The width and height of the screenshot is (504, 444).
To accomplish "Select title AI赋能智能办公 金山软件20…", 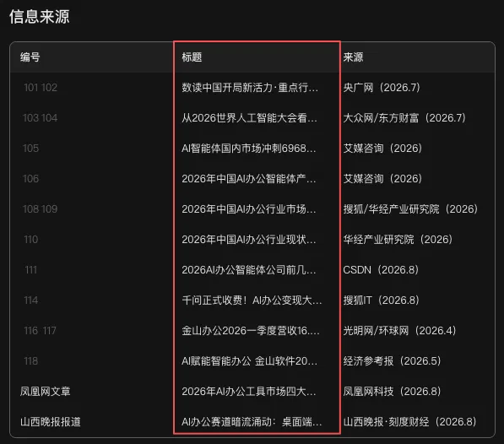I will pyautogui.click(x=249, y=361).
